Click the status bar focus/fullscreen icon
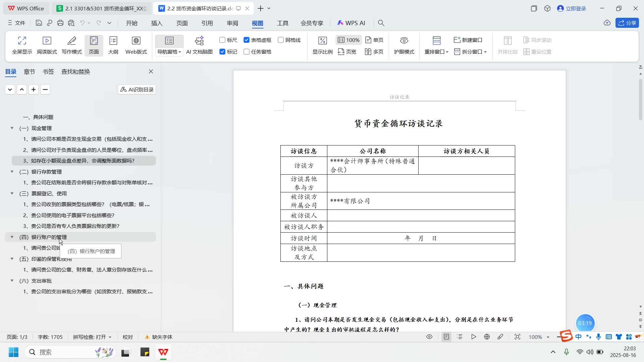The width and height of the screenshot is (644, 362). point(517,337)
